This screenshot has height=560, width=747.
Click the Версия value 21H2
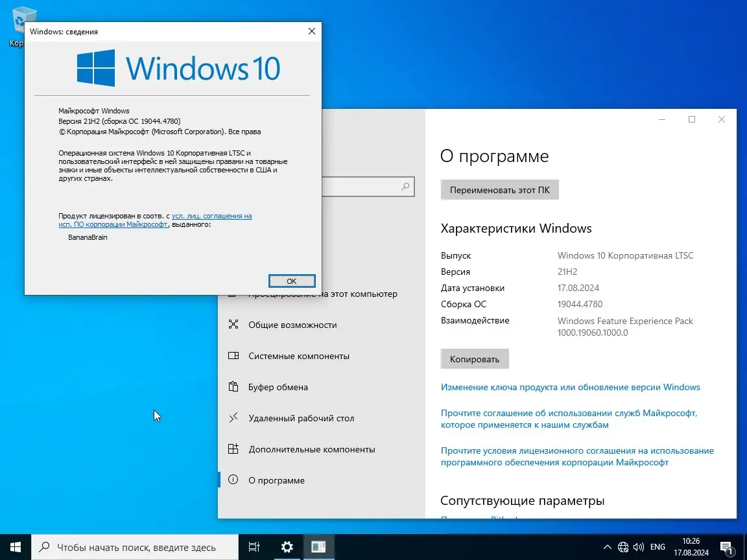click(x=567, y=272)
